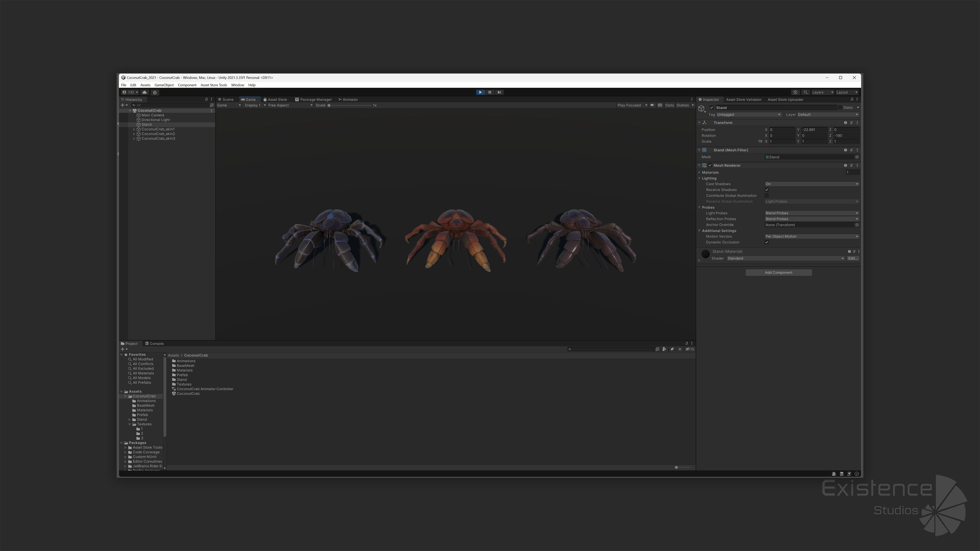Lock the Inspector panel

[852, 100]
